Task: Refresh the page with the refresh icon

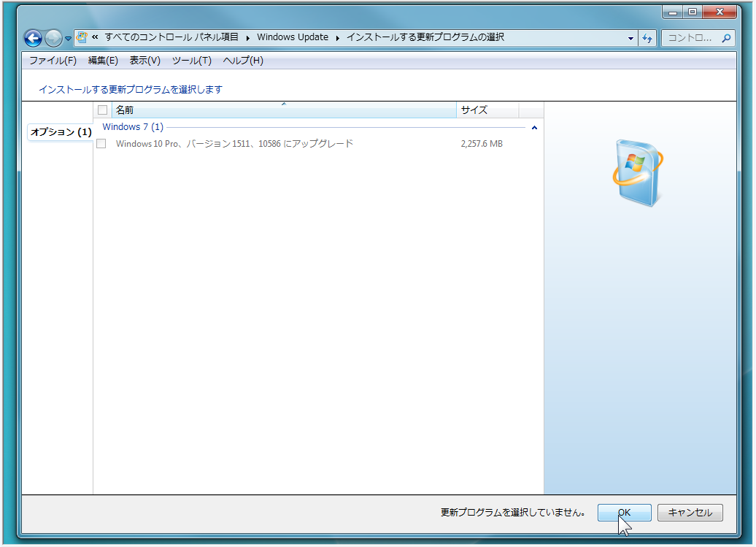Action: (647, 38)
